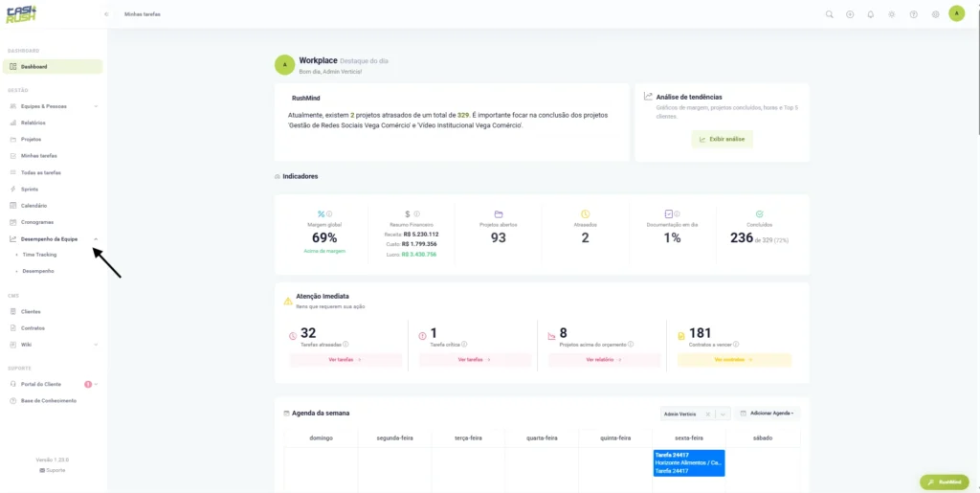
Task: Click the user avatar in top right
Action: 957,13
